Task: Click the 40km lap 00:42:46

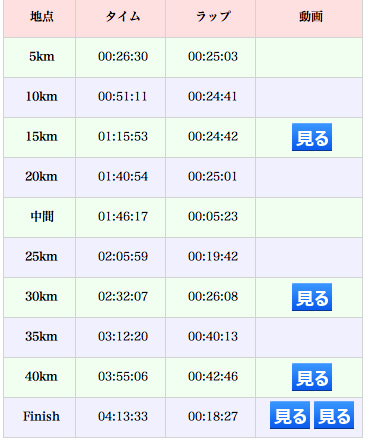Action: 213,376
